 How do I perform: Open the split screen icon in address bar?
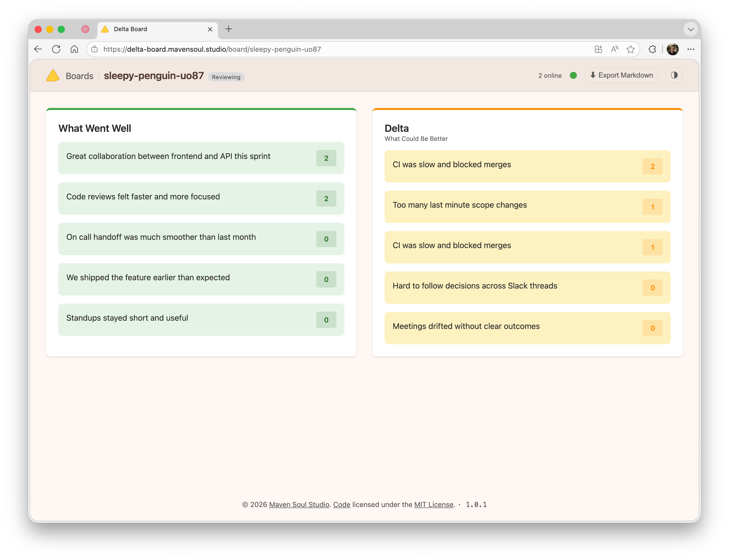click(x=598, y=49)
